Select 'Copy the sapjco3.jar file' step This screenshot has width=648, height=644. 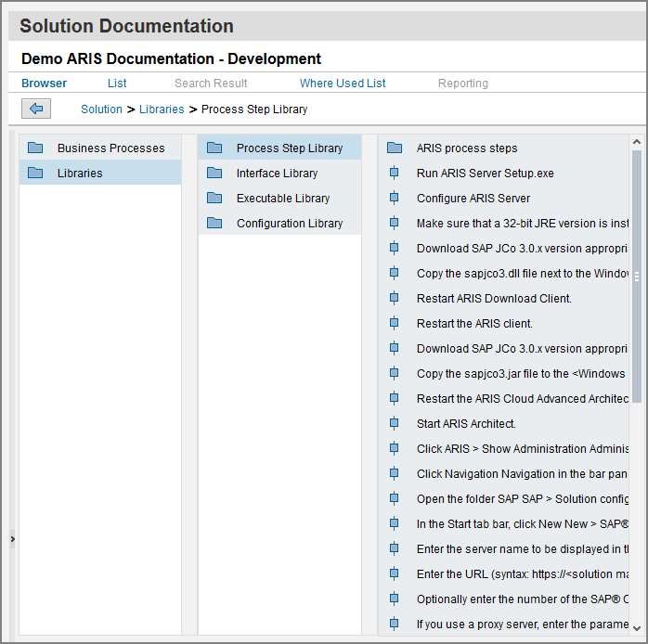click(504, 373)
